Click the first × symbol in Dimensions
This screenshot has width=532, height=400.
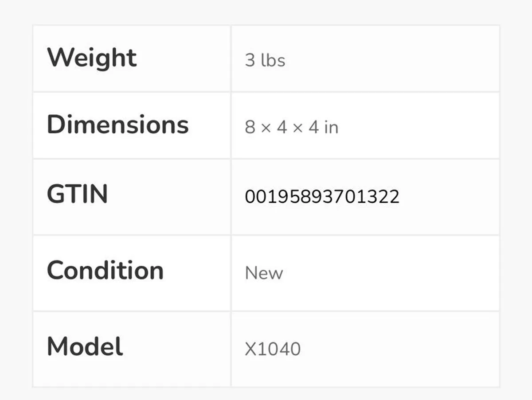[x=266, y=128]
